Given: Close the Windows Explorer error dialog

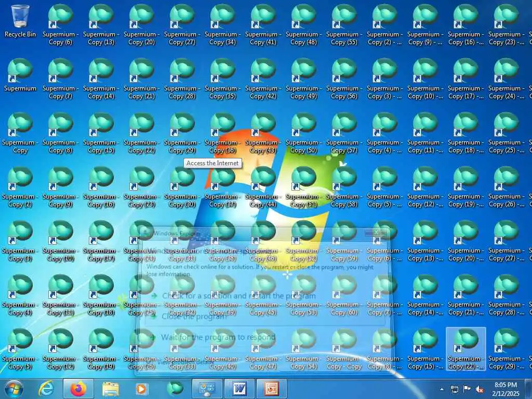Looking at the screenshot, I should tap(376, 232).
